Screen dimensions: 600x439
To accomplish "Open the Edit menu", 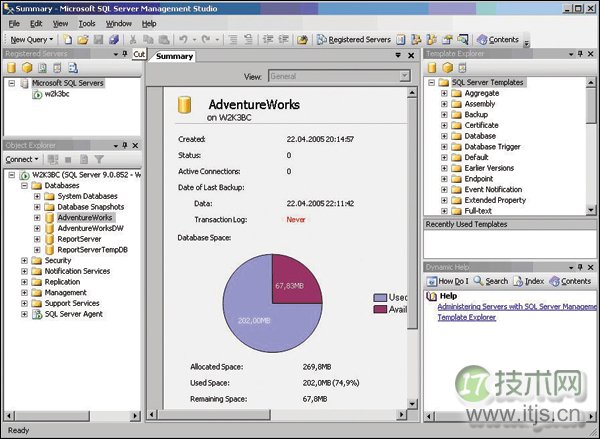I will [x=36, y=24].
